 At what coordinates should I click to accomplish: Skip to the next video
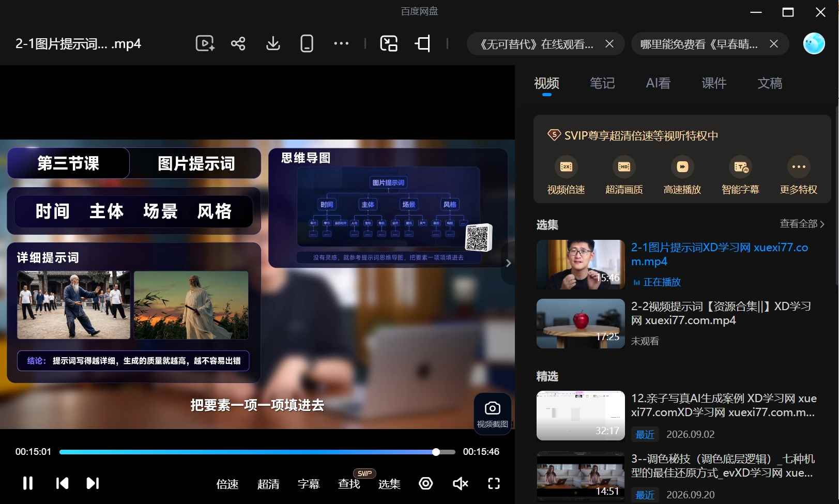[x=93, y=483]
